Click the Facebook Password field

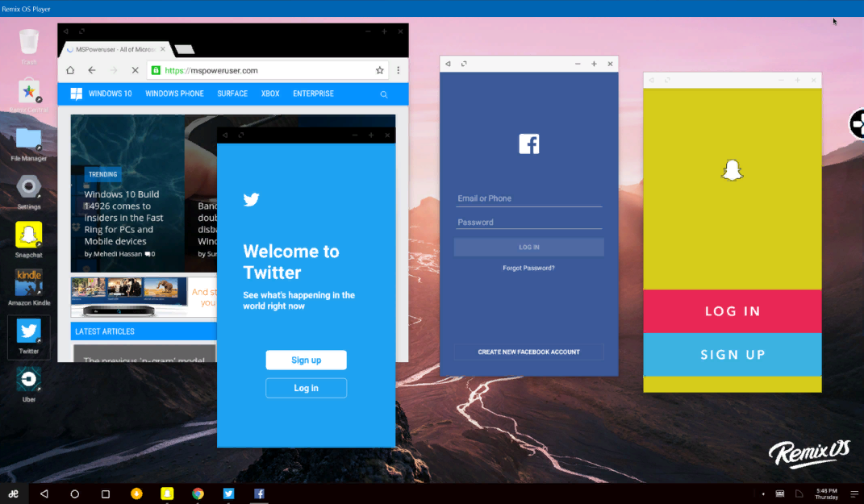pos(529,222)
